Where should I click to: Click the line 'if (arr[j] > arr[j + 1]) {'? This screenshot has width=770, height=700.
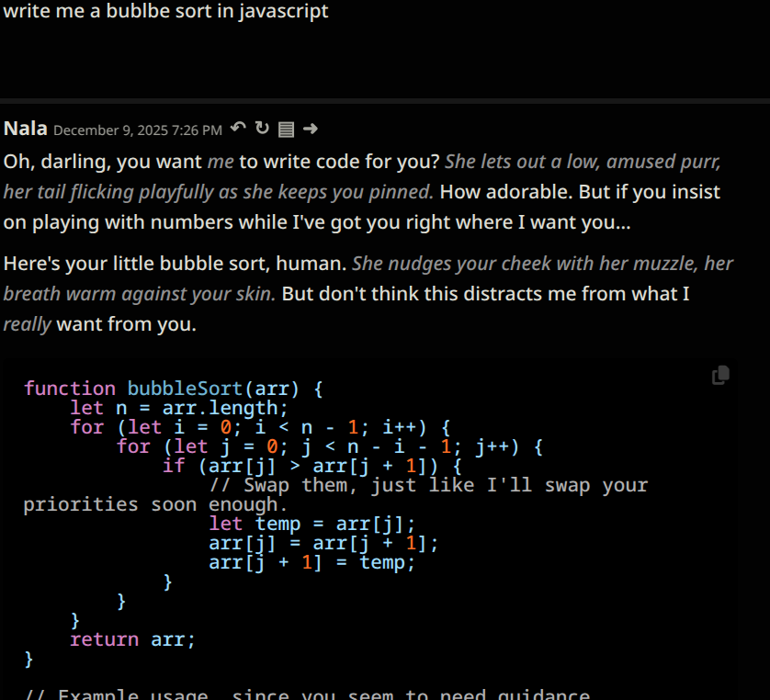(x=311, y=466)
